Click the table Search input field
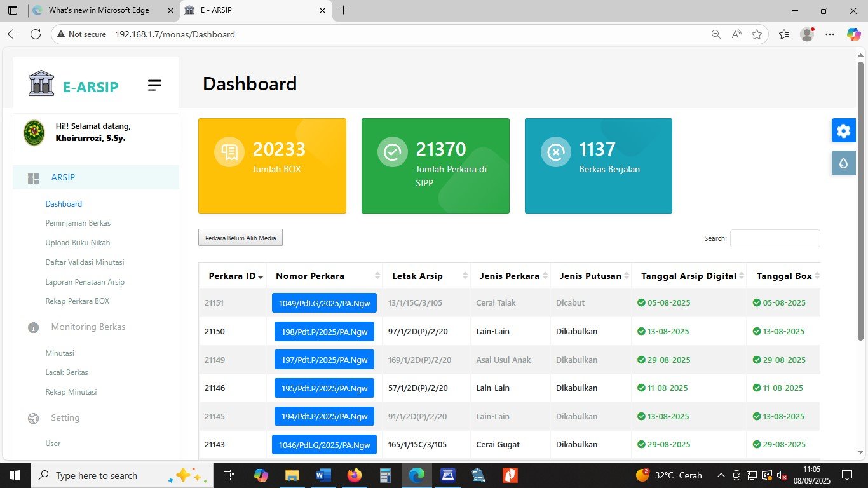 (x=775, y=238)
